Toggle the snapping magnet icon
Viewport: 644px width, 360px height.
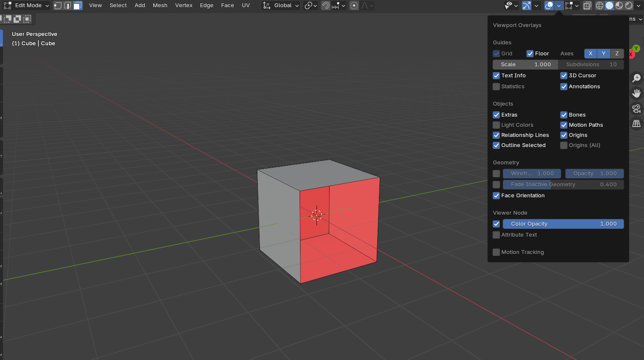325,5
